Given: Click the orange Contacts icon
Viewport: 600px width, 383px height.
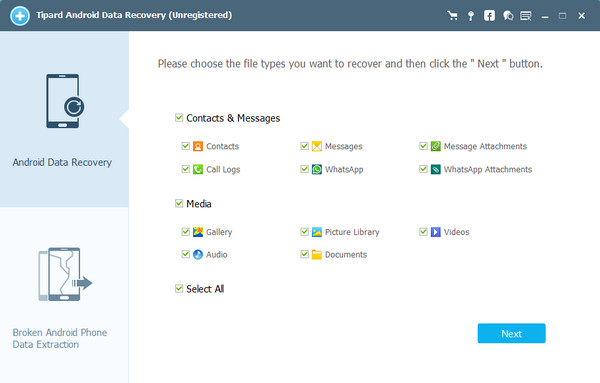Looking at the screenshot, I should (198, 146).
